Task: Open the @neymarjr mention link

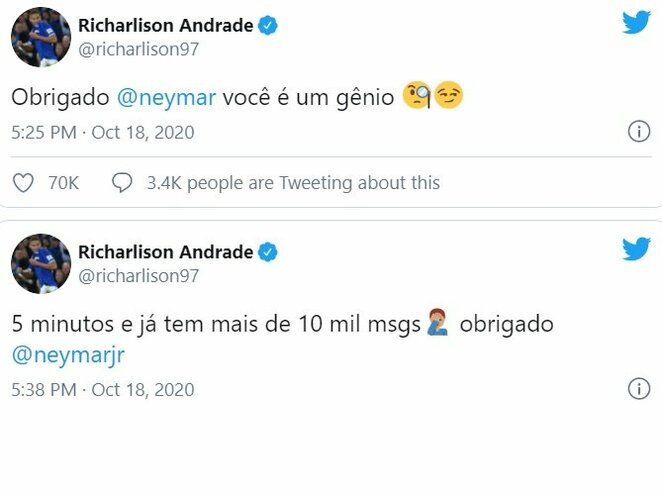Action: pos(69,355)
